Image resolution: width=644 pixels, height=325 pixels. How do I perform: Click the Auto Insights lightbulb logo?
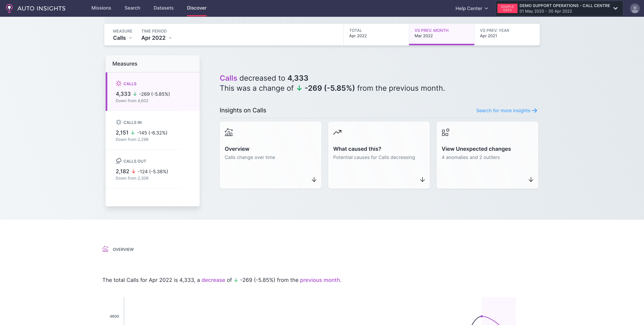[9, 8]
